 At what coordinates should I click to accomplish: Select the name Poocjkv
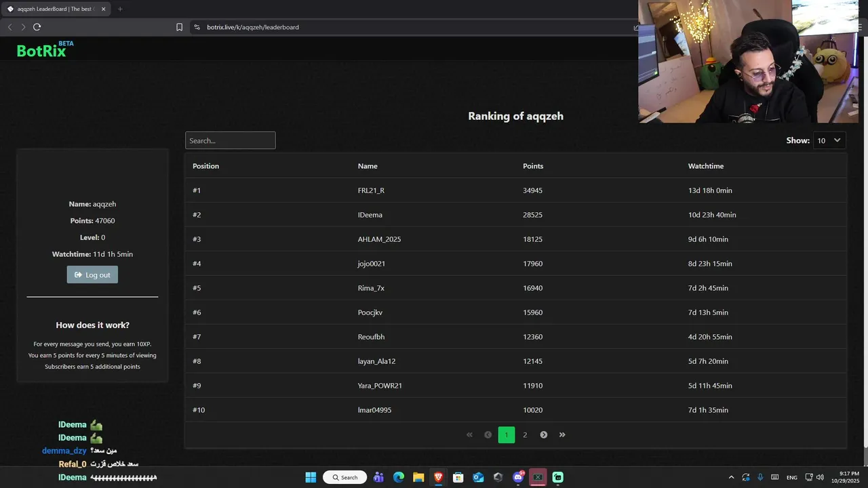[x=370, y=312]
